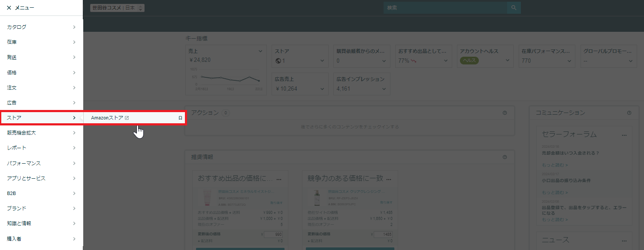
Task: Click help icon on the 推奨情報 panel
Action: point(505,157)
